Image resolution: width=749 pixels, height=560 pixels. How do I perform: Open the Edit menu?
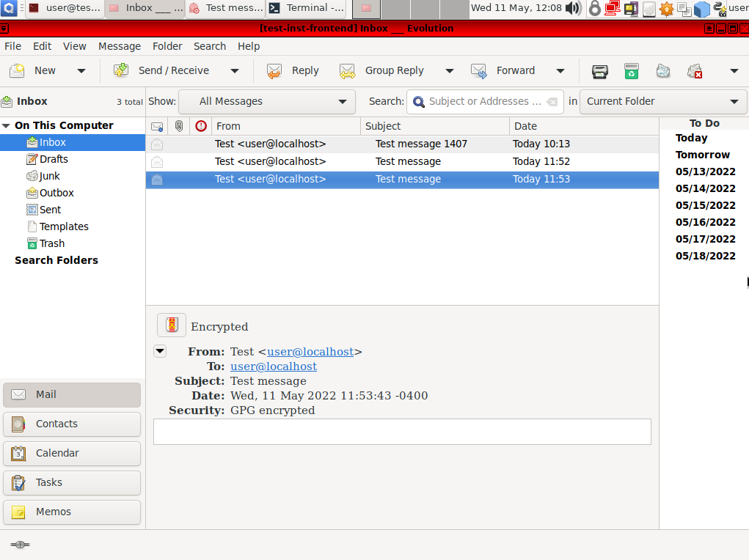tap(42, 46)
